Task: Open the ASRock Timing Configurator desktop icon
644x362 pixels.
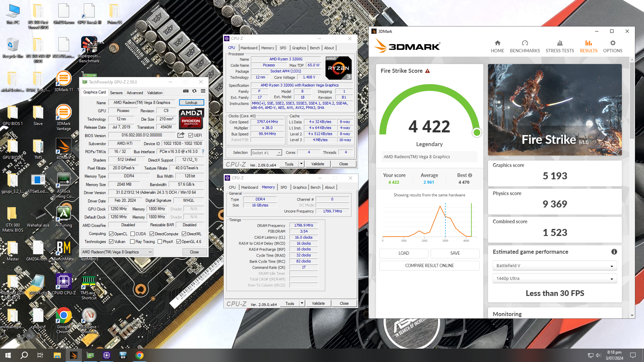Action: pos(63,186)
